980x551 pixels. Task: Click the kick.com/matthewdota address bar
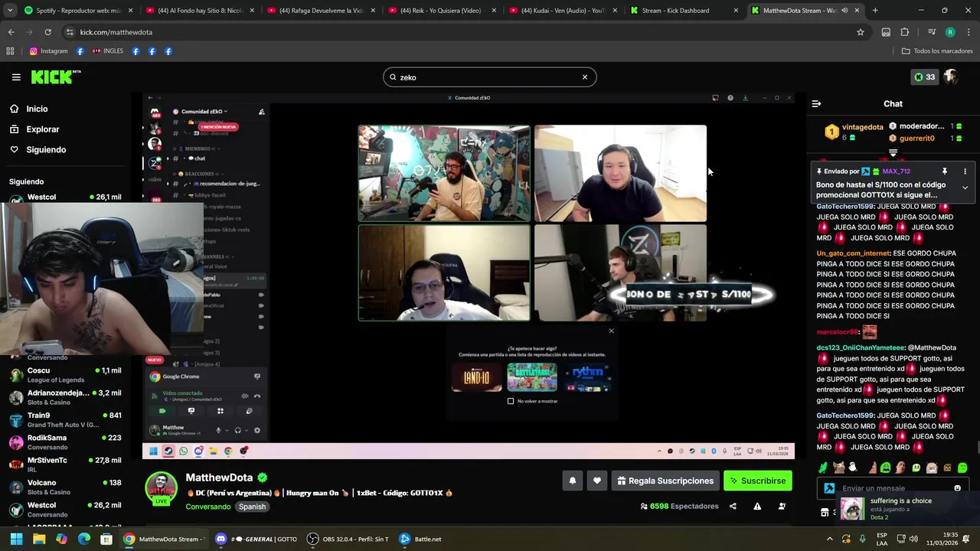pyautogui.click(x=459, y=32)
